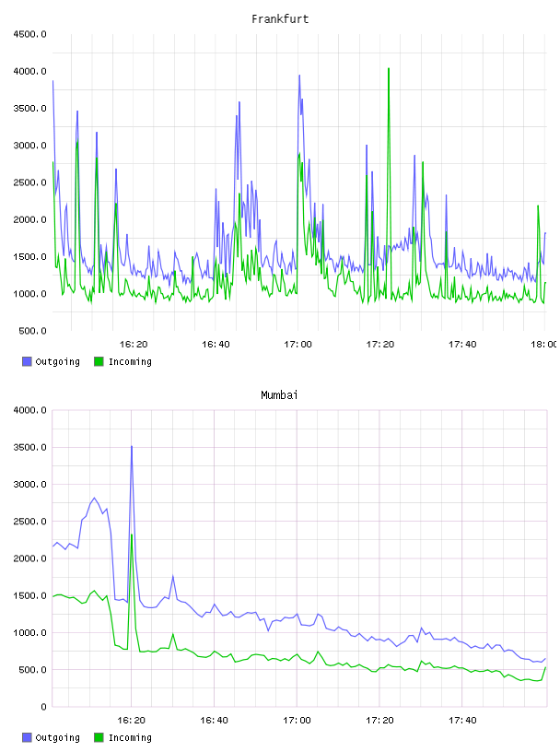The height and width of the screenshot is (752, 560).
Task: Click the 17:00 time label on Mumbai chart
Action: tap(297, 721)
